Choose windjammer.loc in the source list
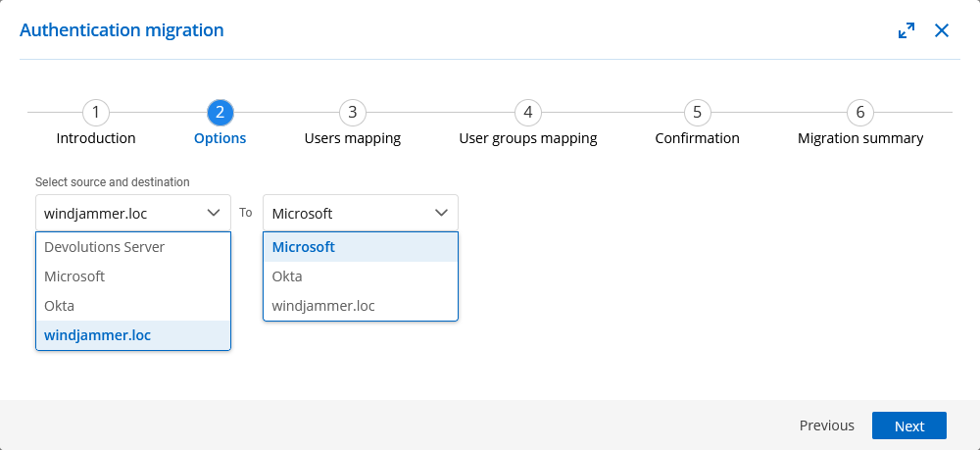980x450 pixels. (133, 335)
